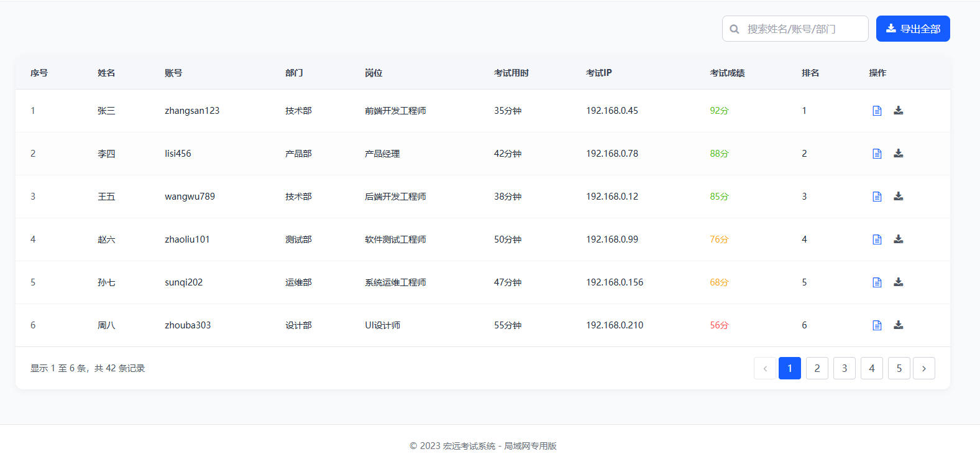980x459 pixels.
Task: Click the 排名 column header
Action: pos(810,73)
